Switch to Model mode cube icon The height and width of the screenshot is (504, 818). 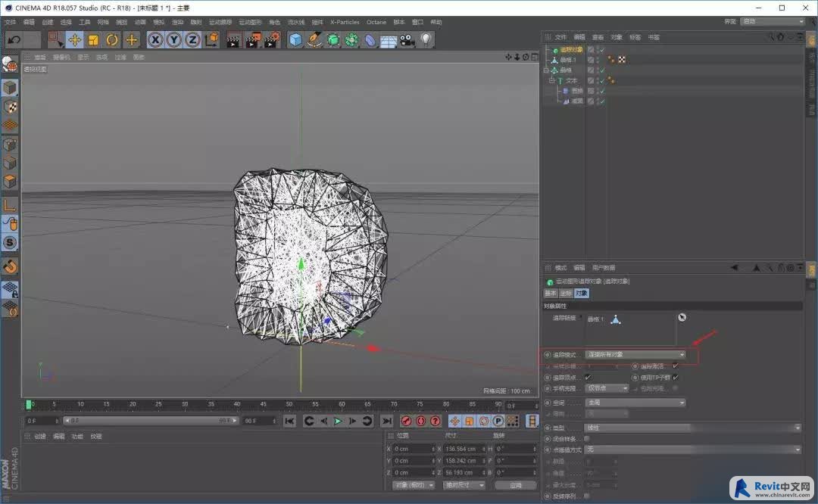click(10, 87)
